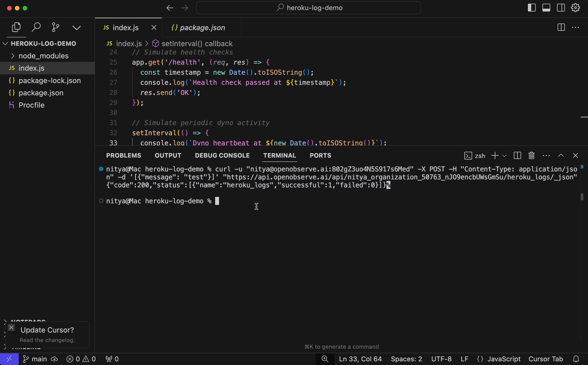Kill terminal with the trash icon
588x365 pixels.
532,155
